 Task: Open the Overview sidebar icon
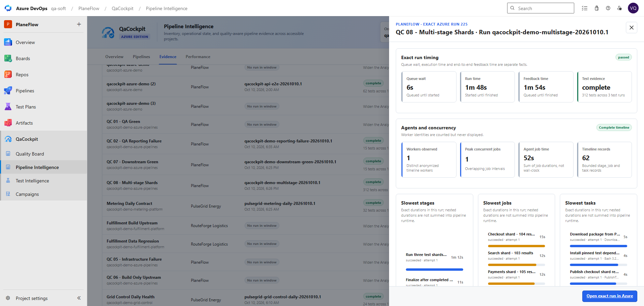tap(8, 42)
